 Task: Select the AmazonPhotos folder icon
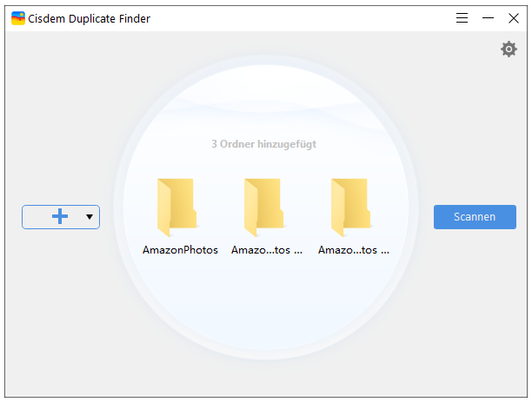pyautogui.click(x=176, y=208)
